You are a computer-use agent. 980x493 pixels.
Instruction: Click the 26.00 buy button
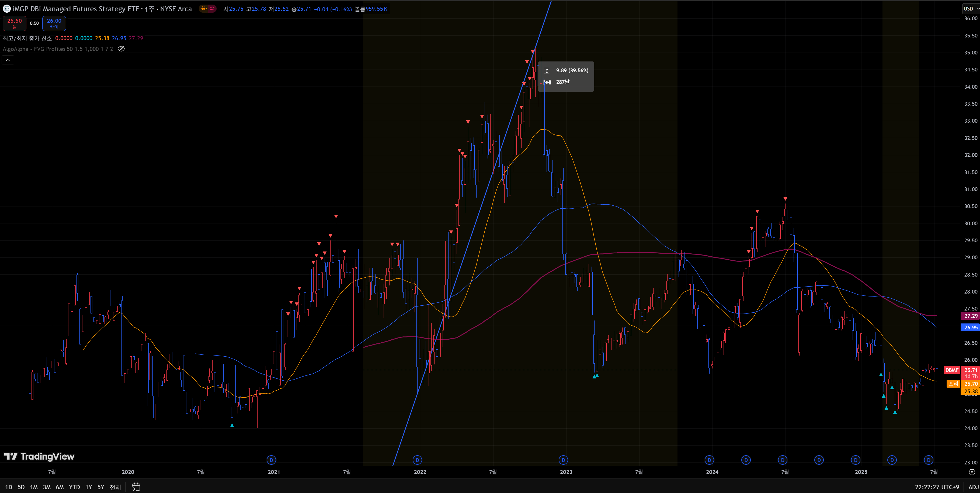[x=54, y=23]
